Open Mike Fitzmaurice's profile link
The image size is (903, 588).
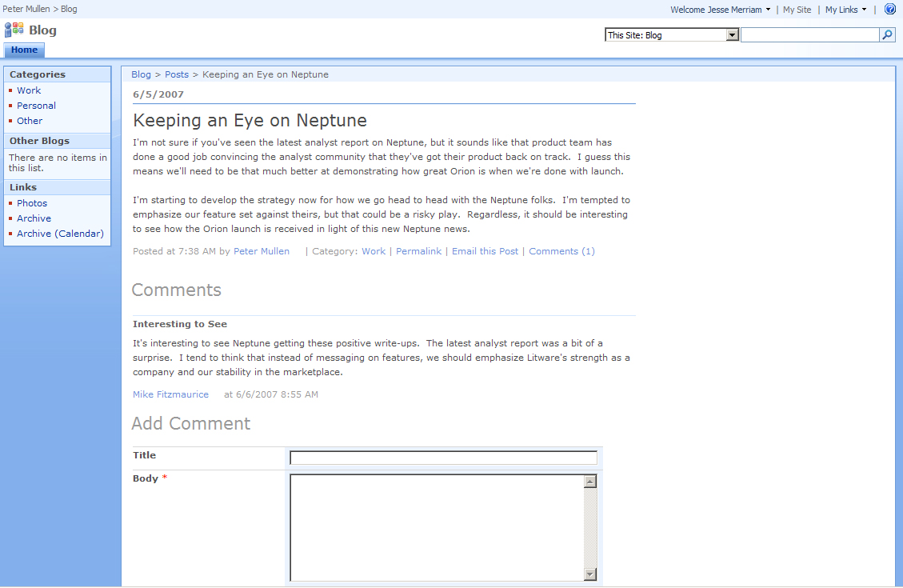point(170,394)
